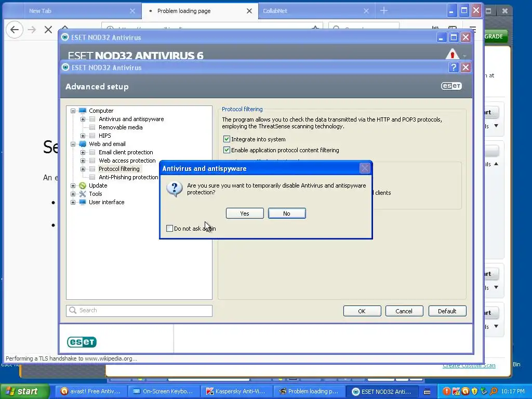Expand the Tools tree node

click(x=73, y=194)
